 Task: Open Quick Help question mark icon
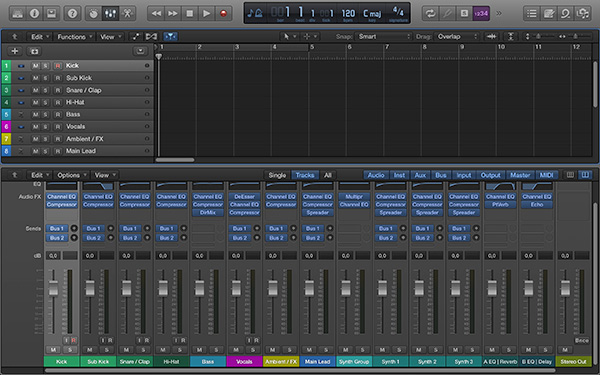click(72, 14)
